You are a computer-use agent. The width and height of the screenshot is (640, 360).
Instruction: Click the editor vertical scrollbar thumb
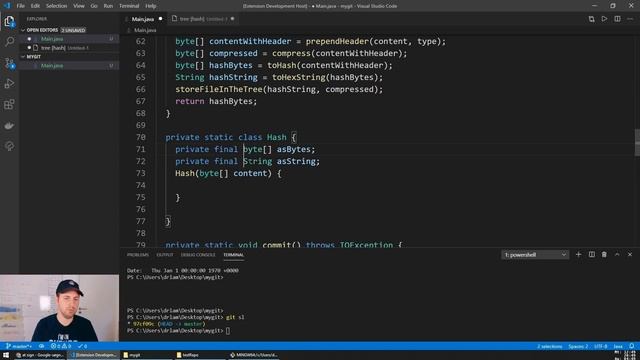637,142
